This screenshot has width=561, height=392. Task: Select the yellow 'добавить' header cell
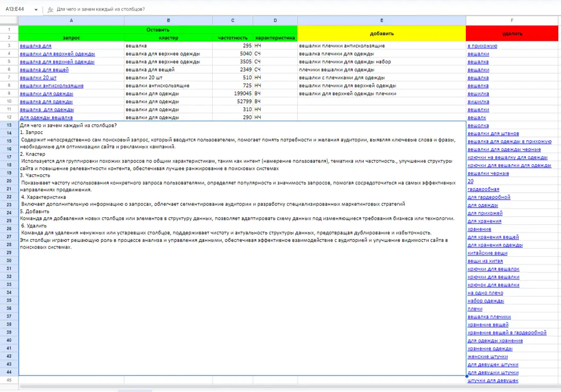[x=381, y=33]
